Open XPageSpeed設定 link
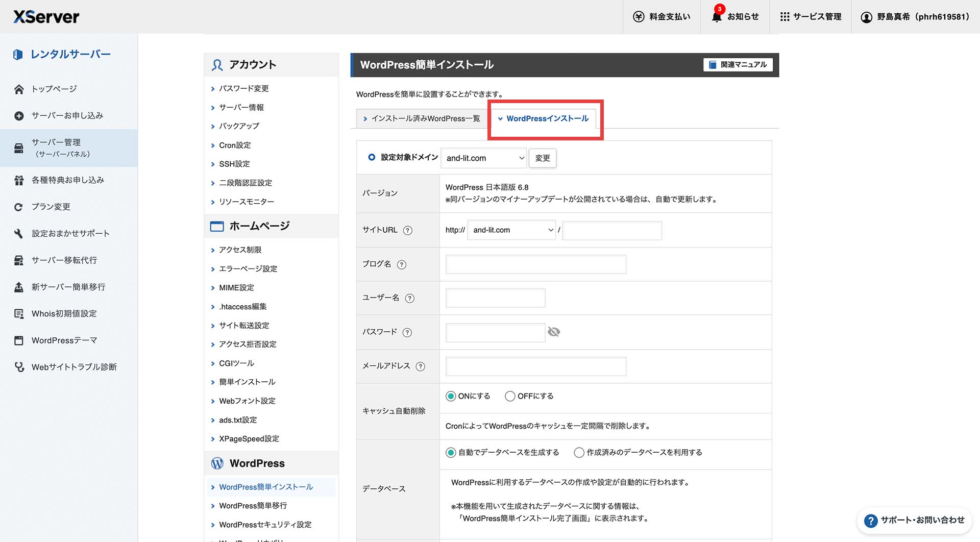The width and height of the screenshot is (980, 542). [249, 439]
